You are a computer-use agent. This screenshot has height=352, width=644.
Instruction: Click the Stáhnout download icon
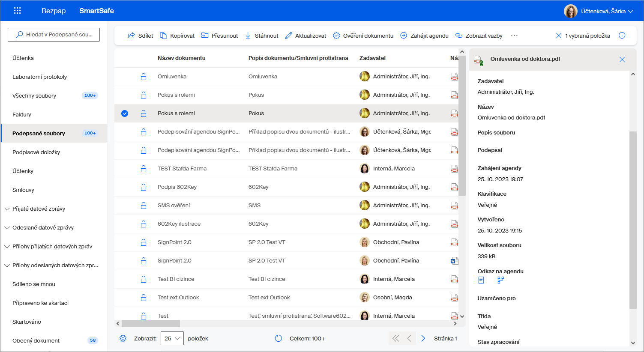pyautogui.click(x=248, y=36)
